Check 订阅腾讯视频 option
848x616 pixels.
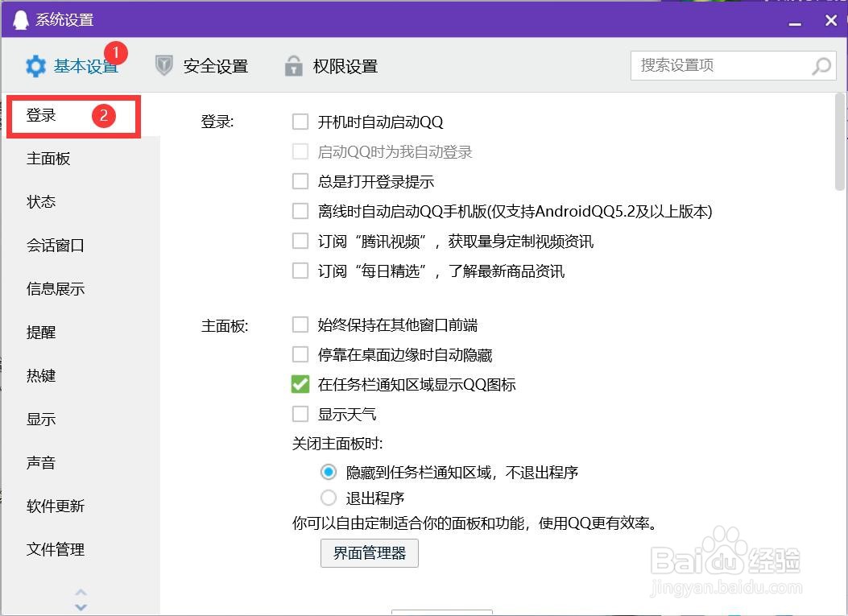[x=300, y=241]
